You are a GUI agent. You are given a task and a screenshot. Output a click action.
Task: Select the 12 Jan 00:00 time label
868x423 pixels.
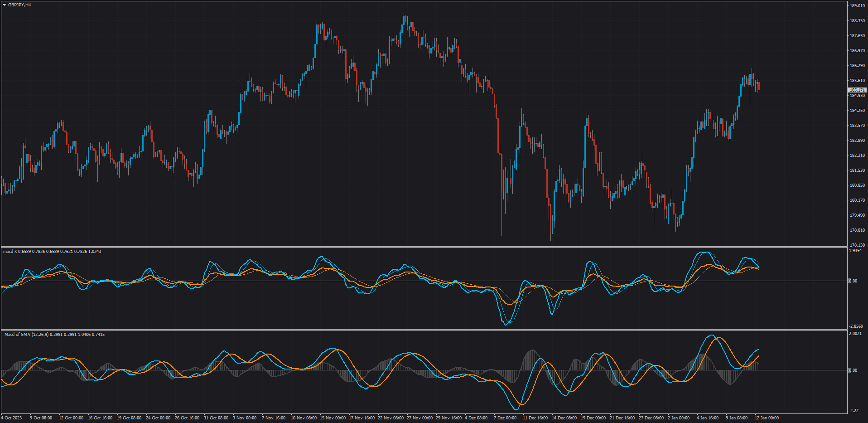click(767, 418)
